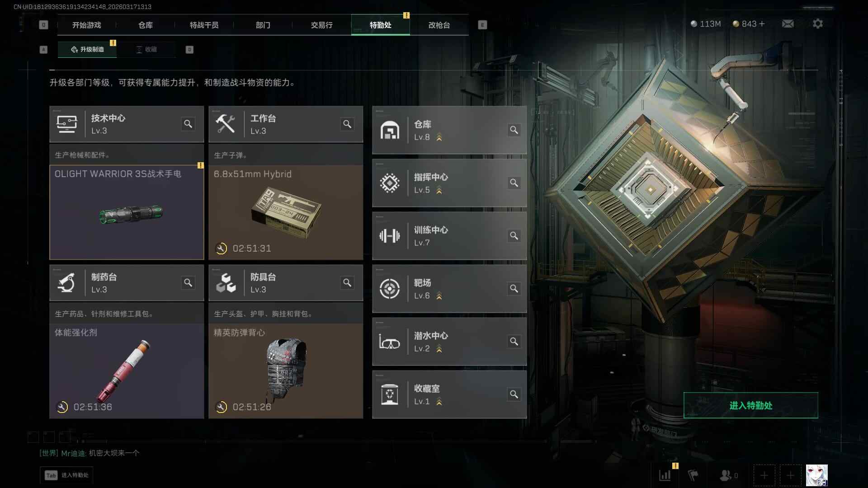
Task: Click magnifier icon on 工作台 card
Action: pos(347,124)
